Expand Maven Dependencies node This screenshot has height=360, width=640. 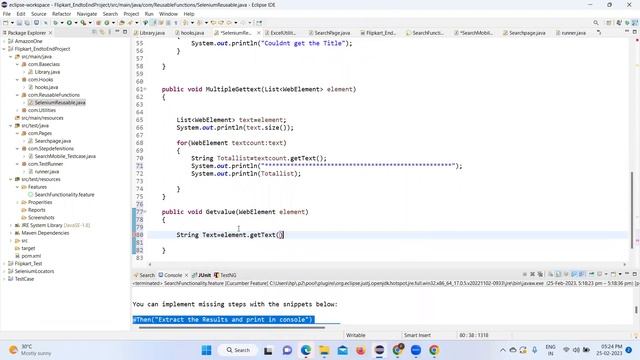tap(11, 233)
